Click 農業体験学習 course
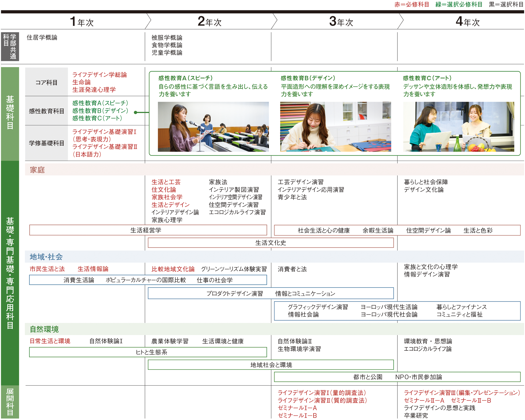Viewport: 525px width, 420px height. [x=170, y=341]
